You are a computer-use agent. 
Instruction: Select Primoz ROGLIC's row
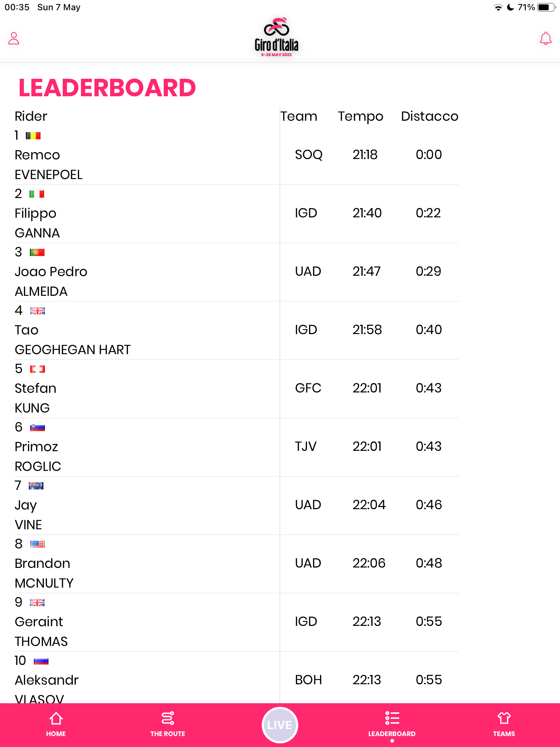pyautogui.click(x=38, y=456)
